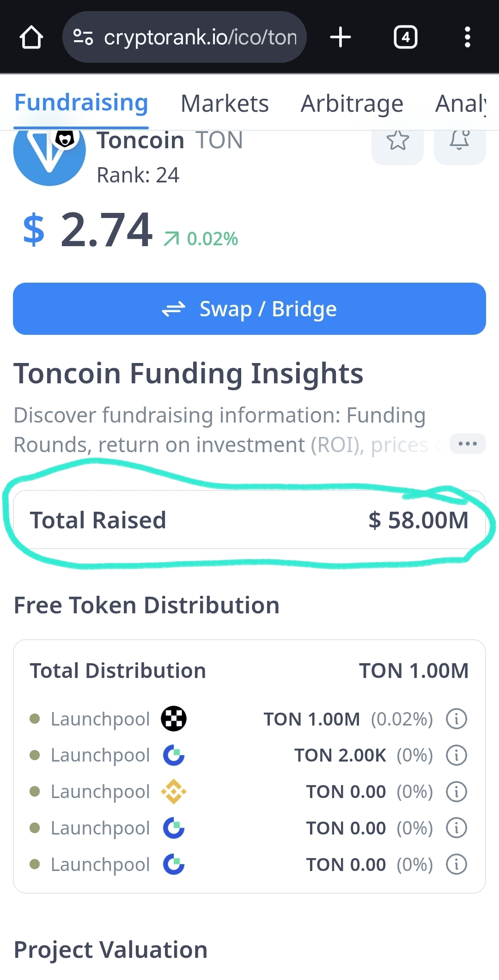
Task: Click the Swap / Bridge button
Action: [x=249, y=309]
